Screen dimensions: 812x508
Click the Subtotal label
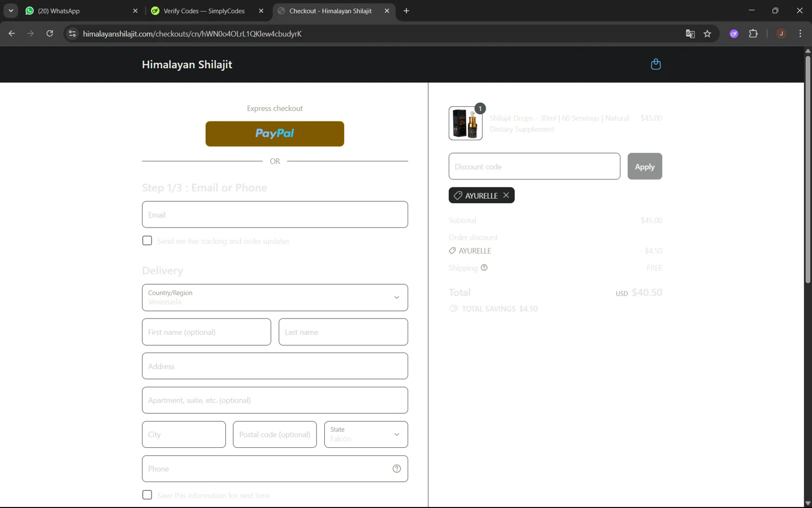[462, 220]
